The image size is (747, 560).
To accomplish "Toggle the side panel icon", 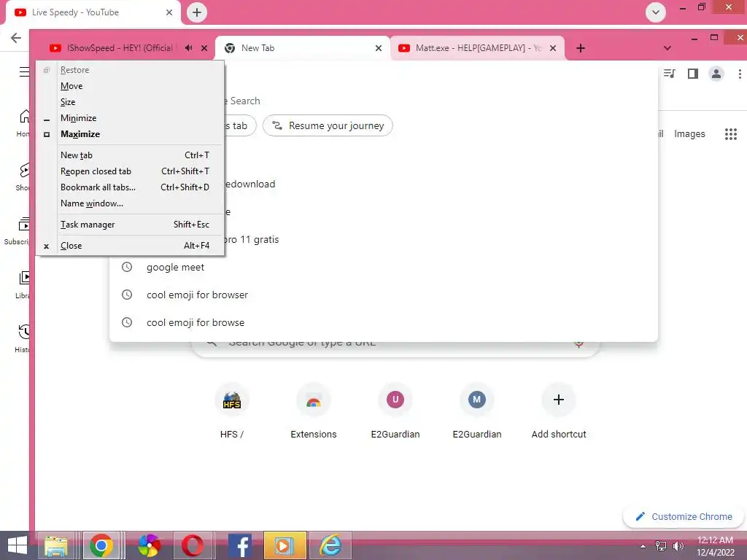I will coord(693,74).
